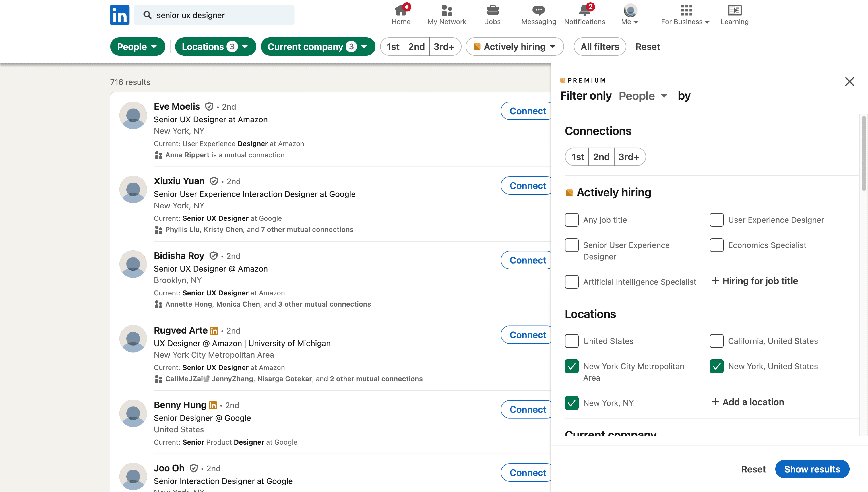Click mutual connections icon under Rugved Arte
The image size is (868, 492).
(158, 379)
